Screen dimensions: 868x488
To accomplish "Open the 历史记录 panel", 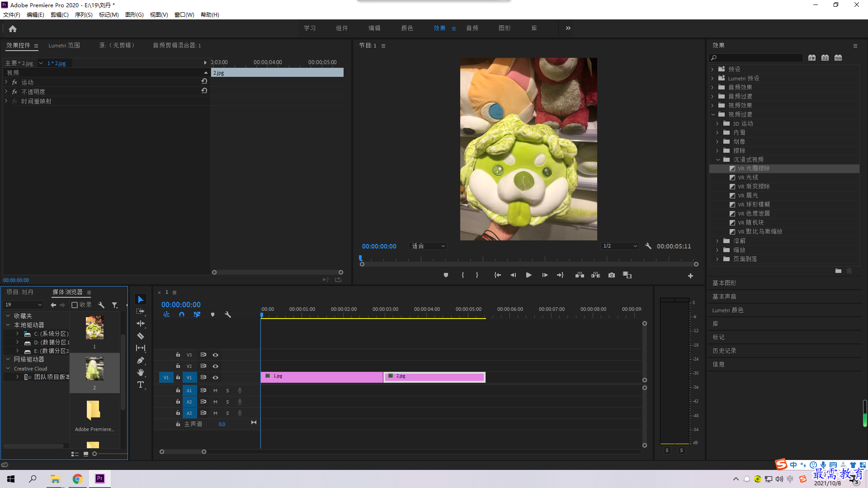I will [724, 351].
